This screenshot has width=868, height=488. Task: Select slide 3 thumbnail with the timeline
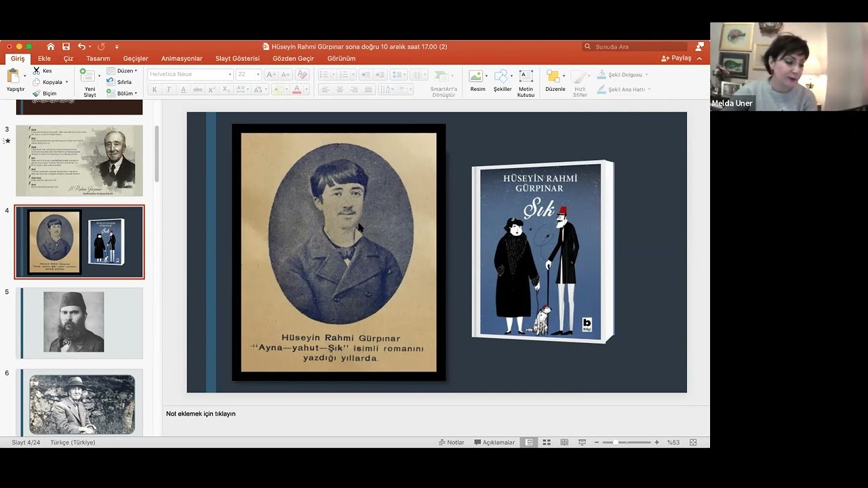point(79,161)
